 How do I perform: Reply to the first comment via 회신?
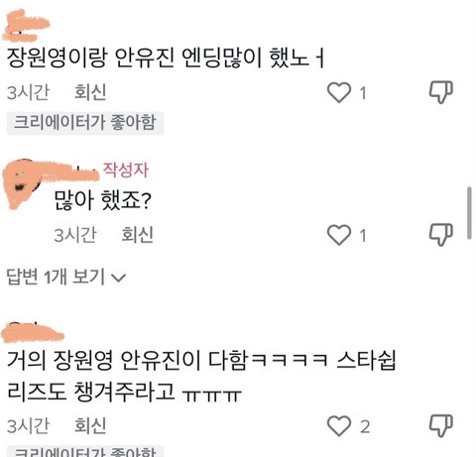(90, 92)
